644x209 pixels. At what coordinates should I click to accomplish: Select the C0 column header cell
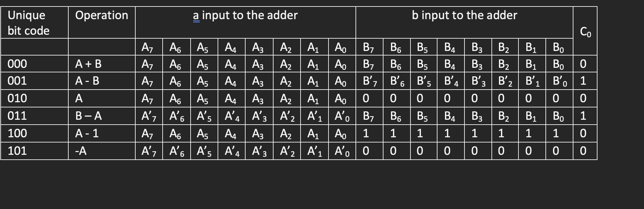pos(585,31)
